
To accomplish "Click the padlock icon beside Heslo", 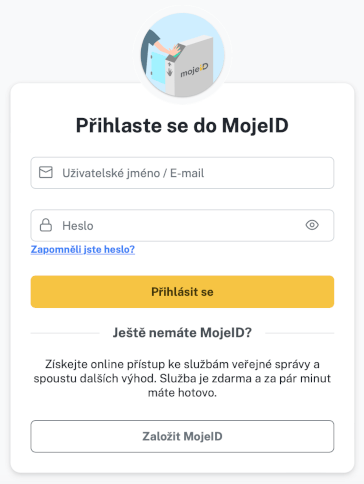I will [x=46, y=225].
